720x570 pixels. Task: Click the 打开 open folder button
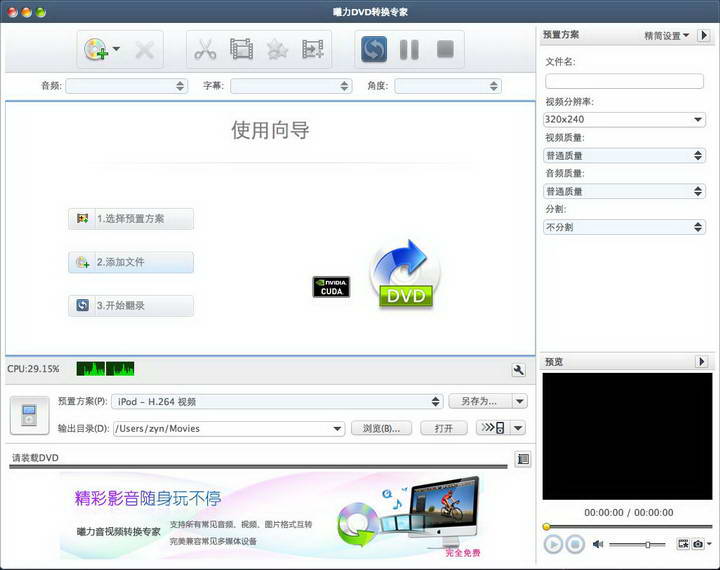[x=444, y=429]
